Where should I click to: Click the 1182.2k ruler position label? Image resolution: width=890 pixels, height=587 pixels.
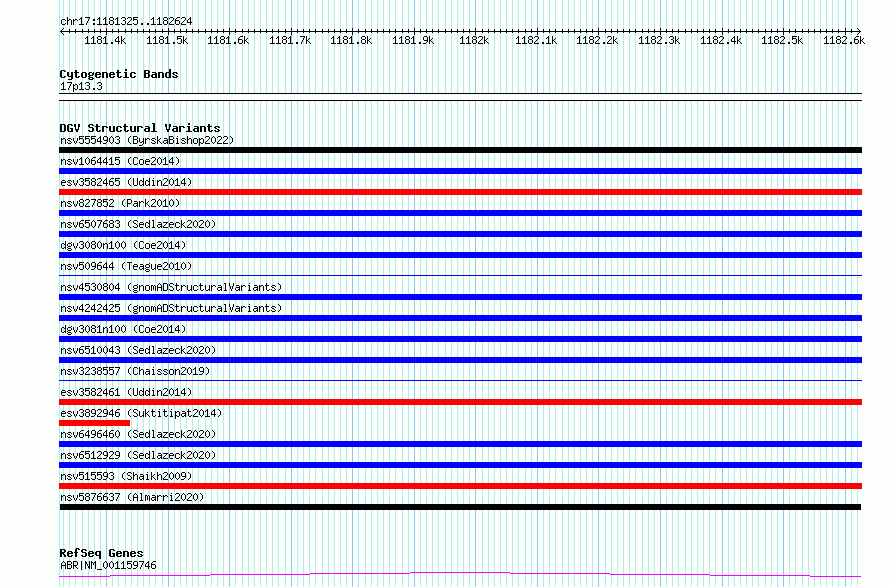[597, 40]
